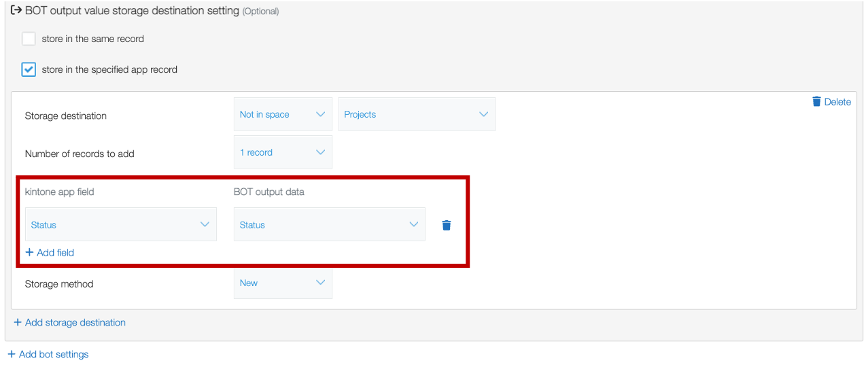Expand the 1 record dropdown
This screenshot has height=365, width=868.
(283, 152)
